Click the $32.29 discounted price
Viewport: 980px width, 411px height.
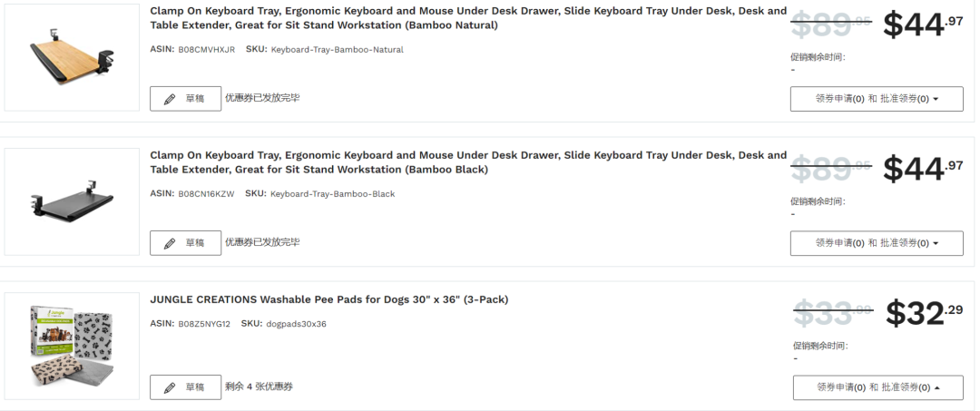(x=923, y=313)
